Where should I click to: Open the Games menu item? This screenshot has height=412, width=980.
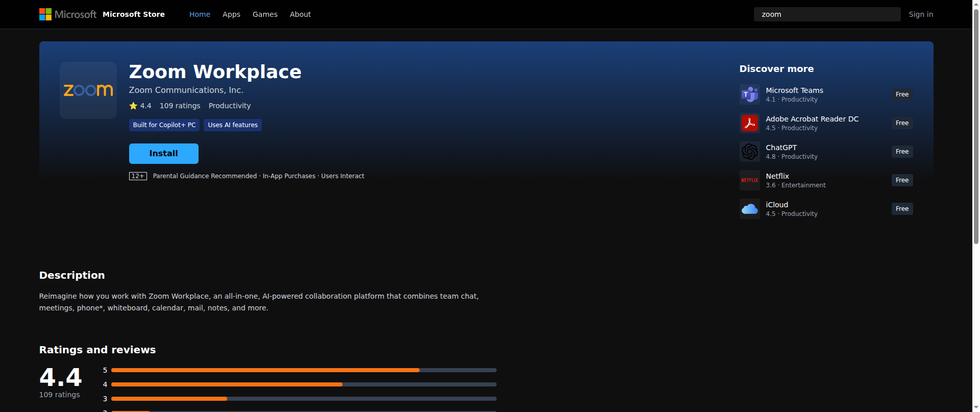[265, 14]
